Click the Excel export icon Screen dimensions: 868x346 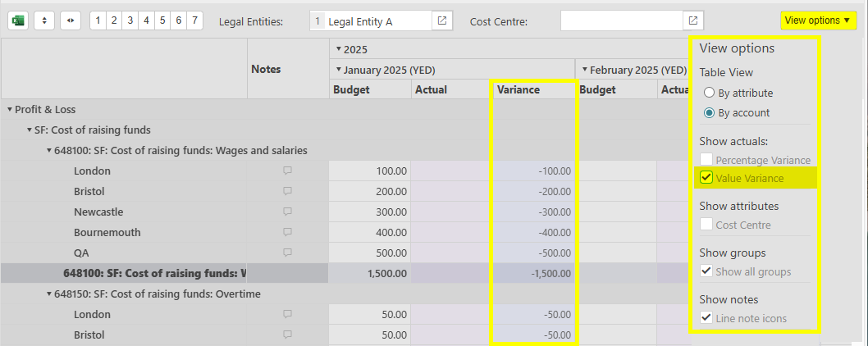pos(18,20)
